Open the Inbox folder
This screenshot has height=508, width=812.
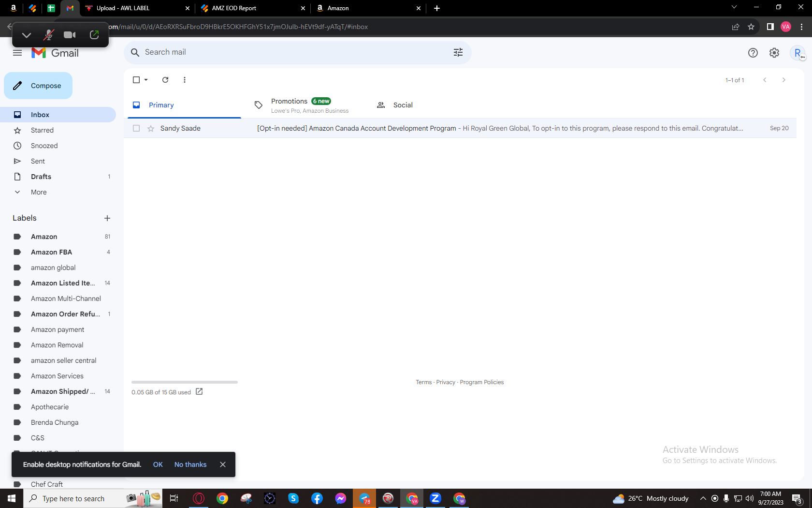click(x=58, y=115)
